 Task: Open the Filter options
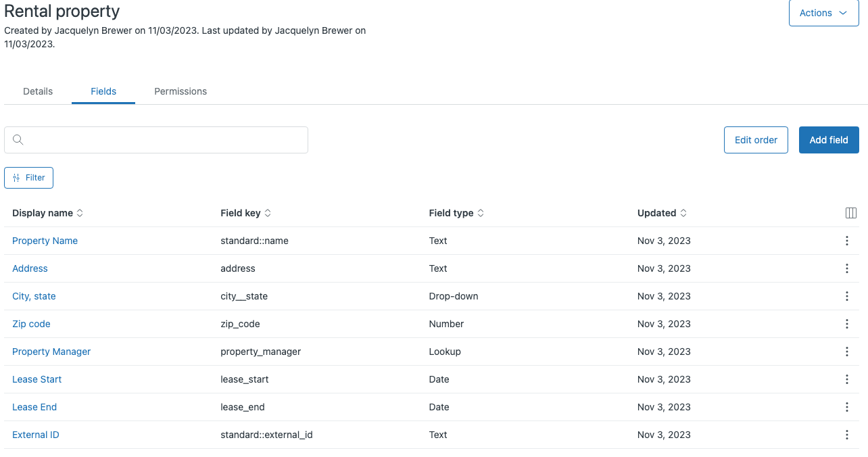click(28, 177)
